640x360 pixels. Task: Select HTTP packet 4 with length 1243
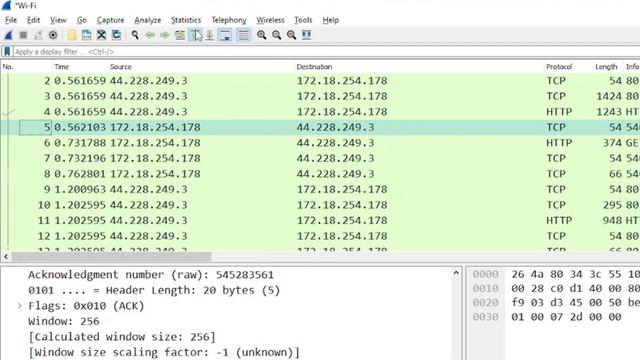click(320, 112)
